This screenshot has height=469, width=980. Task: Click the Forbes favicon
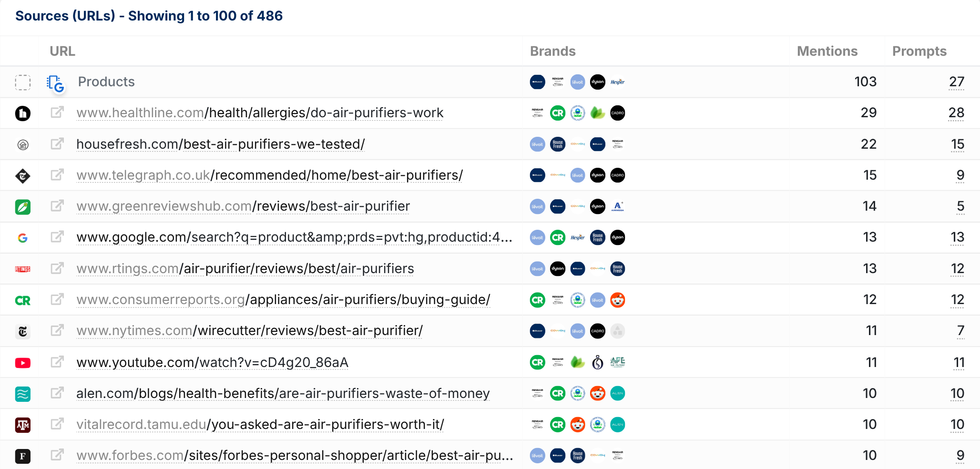23,456
